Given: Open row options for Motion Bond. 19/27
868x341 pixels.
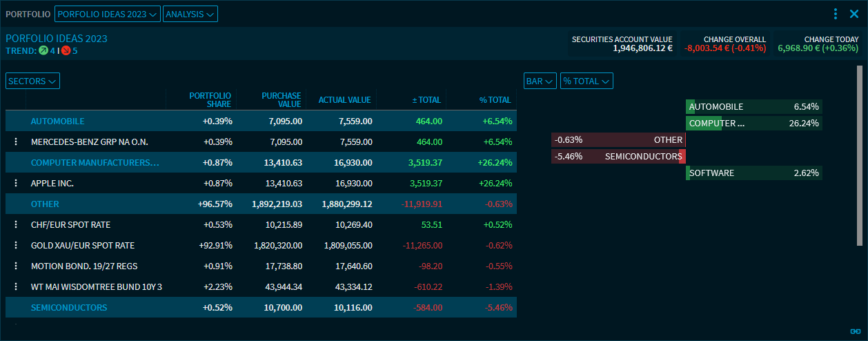Looking at the screenshot, I should pos(15,266).
